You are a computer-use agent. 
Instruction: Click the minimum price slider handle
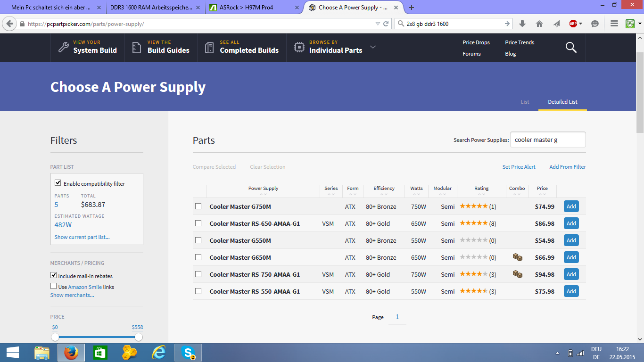click(x=55, y=337)
